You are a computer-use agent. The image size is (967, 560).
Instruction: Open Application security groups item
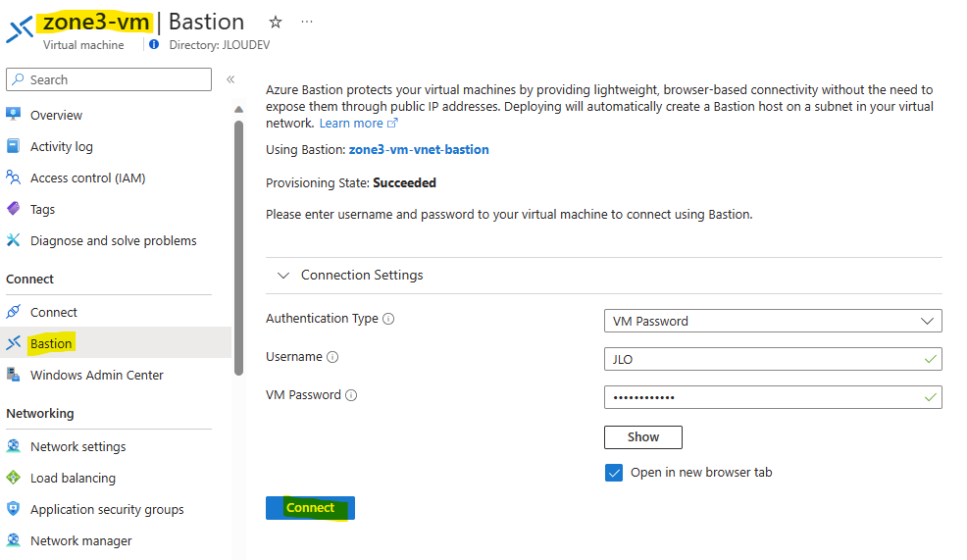point(109,509)
